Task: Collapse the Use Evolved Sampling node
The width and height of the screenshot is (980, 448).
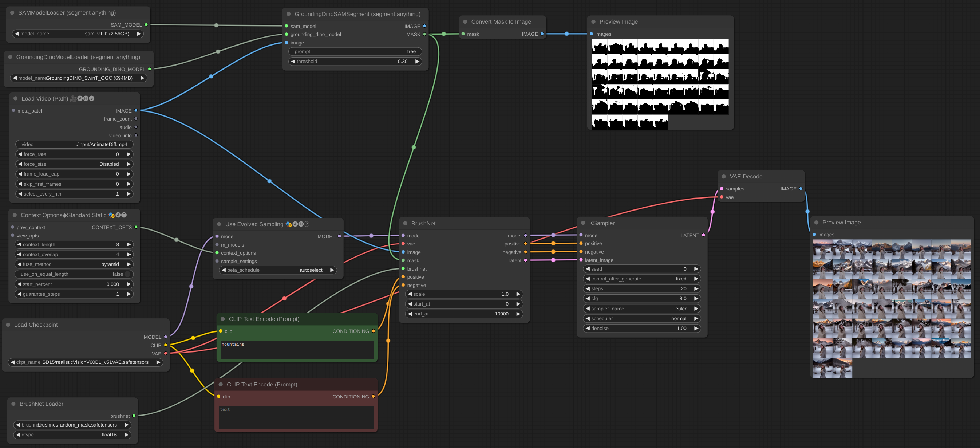Action: pyautogui.click(x=219, y=224)
